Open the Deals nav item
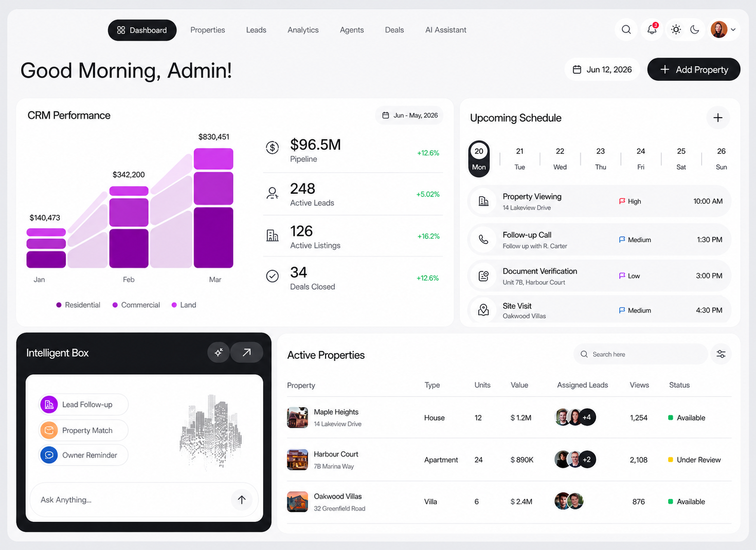Screen dimensions: 756x550 (394, 30)
